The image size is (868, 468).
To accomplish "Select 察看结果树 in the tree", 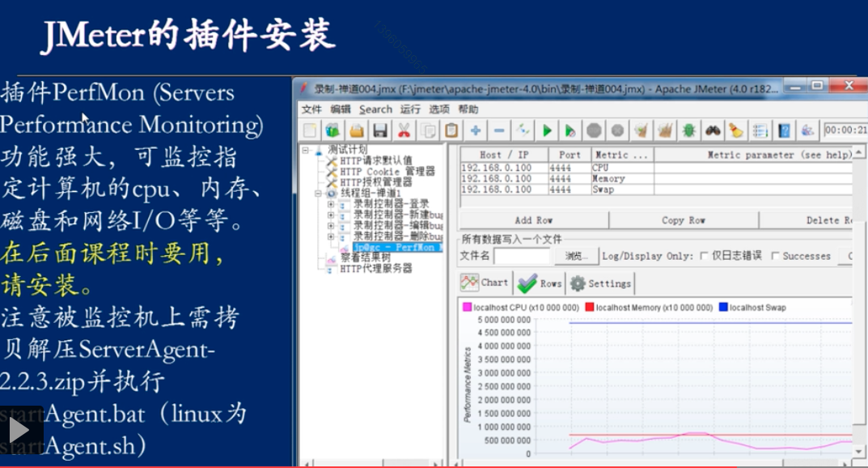I will (365, 257).
